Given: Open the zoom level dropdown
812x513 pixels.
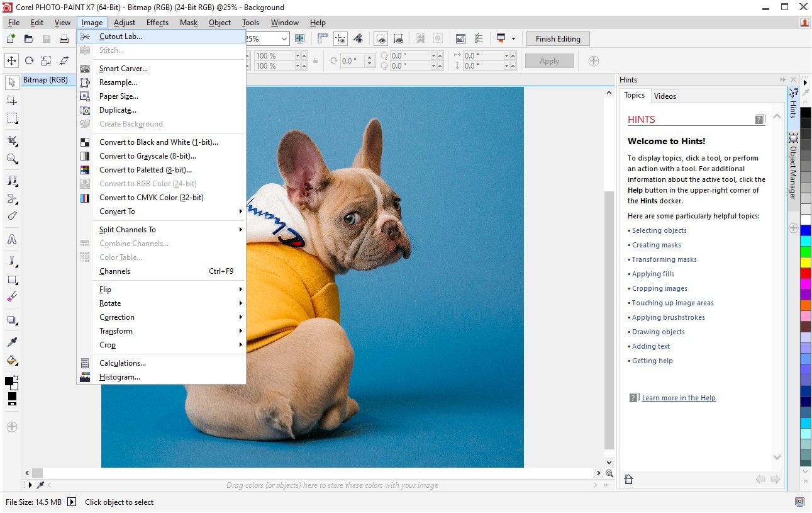Looking at the screenshot, I should [x=284, y=39].
